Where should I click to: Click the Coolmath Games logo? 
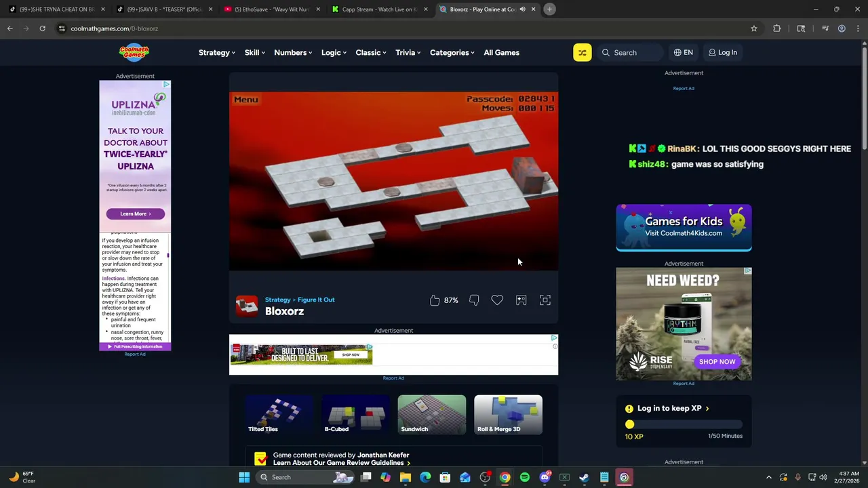tap(134, 52)
